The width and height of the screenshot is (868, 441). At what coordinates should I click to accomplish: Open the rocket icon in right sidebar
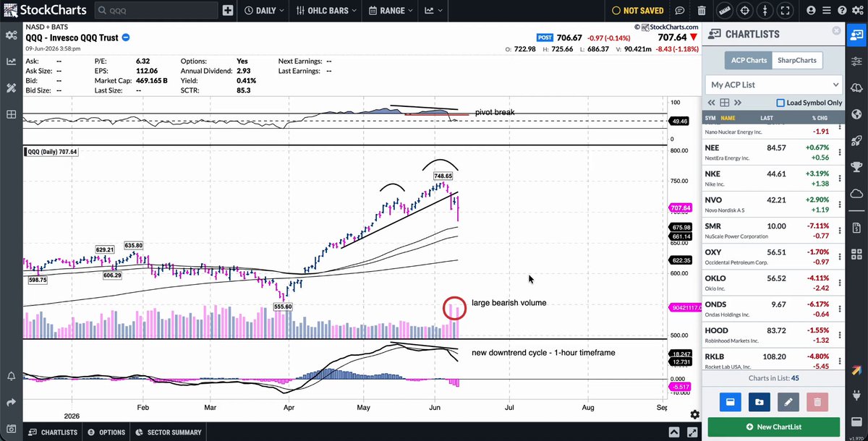pyautogui.click(x=857, y=141)
